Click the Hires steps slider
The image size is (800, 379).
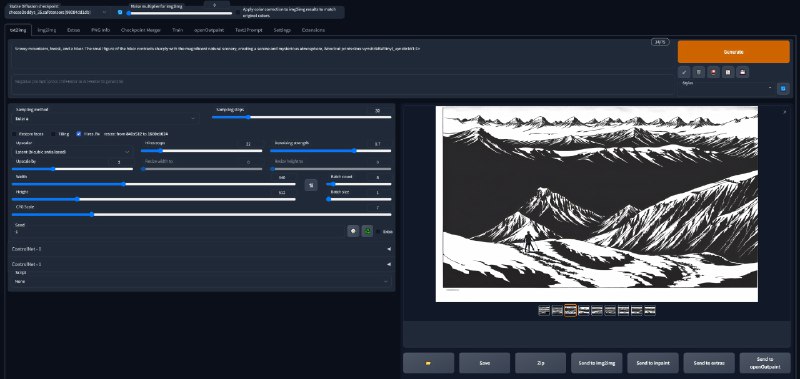coord(202,151)
